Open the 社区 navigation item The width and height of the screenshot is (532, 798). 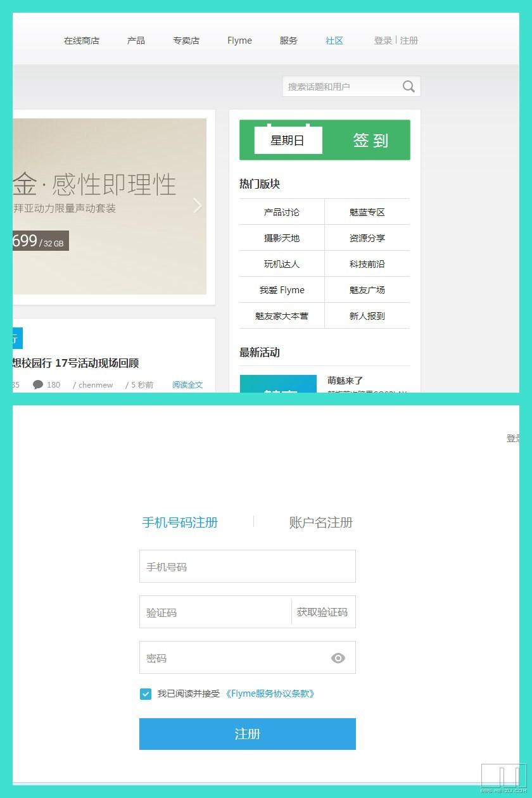click(334, 41)
